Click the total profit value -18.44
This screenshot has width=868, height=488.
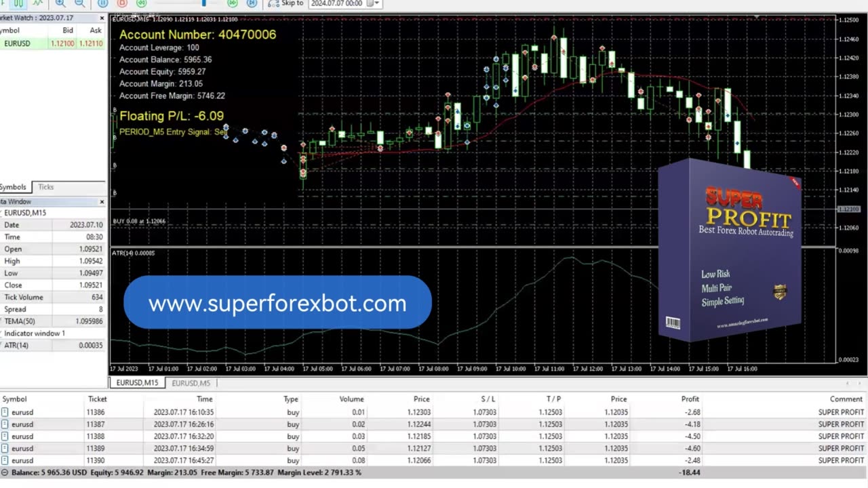pos(690,472)
